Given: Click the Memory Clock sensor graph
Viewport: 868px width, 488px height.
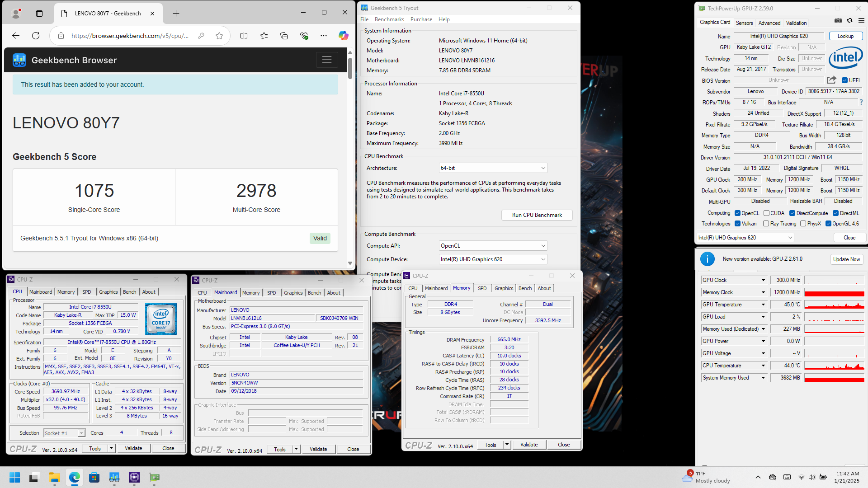Looking at the screenshot, I should [835, 292].
